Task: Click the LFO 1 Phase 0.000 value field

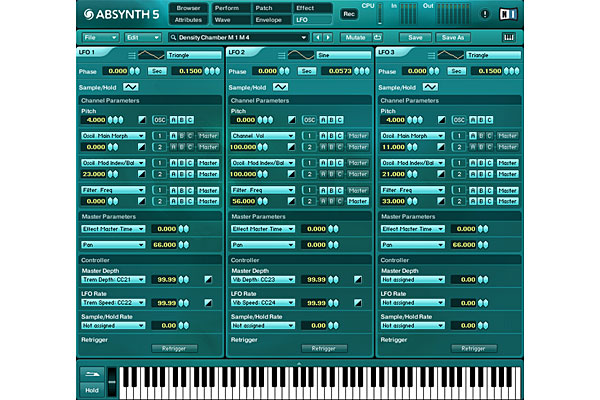Action: point(115,71)
